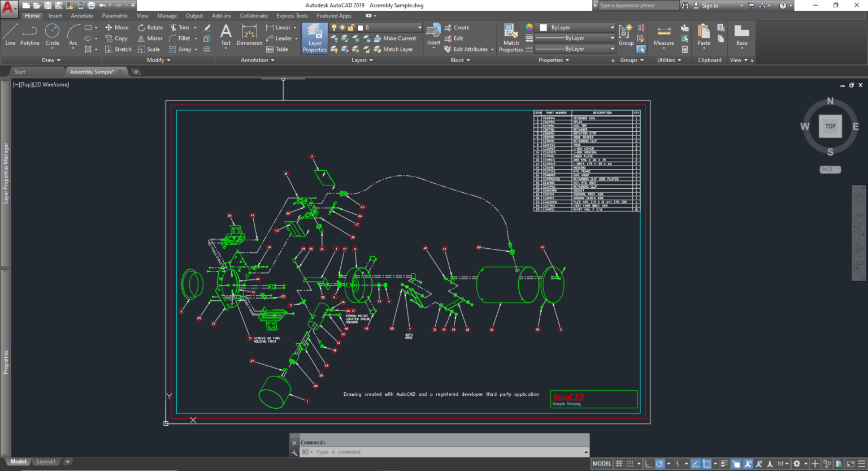Viewport: 868px width, 471px height.
Task: Toggle polar tracking in status bar
Action: (659, 464)
